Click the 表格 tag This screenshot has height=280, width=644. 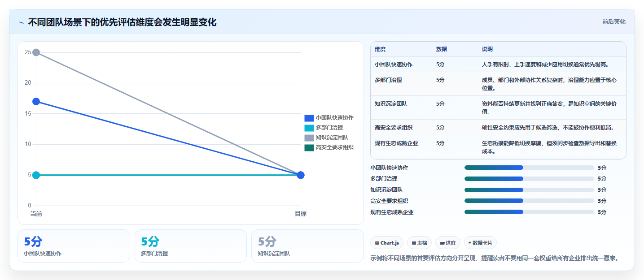419,243
